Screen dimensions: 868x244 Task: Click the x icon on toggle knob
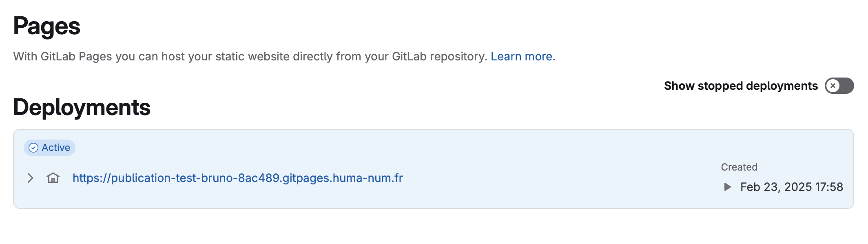(833, 86)
